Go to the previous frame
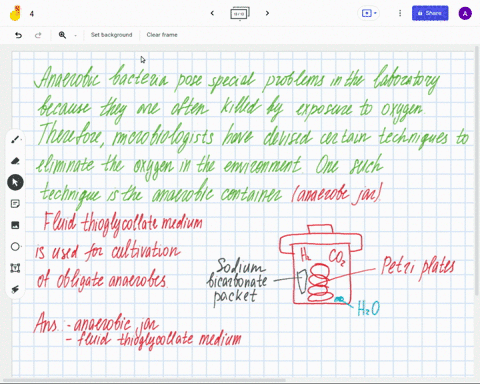 [x=212, y=13]
